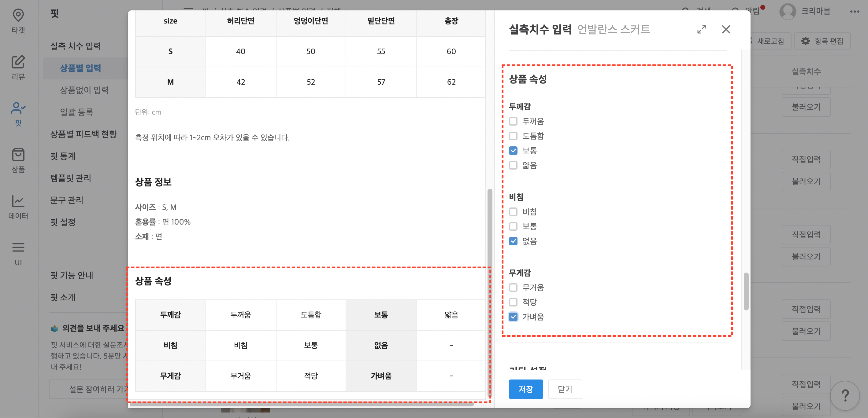Uncheck 가벼움 under 무게감
This screenshot has height=418, width=868.
(513, 317)
